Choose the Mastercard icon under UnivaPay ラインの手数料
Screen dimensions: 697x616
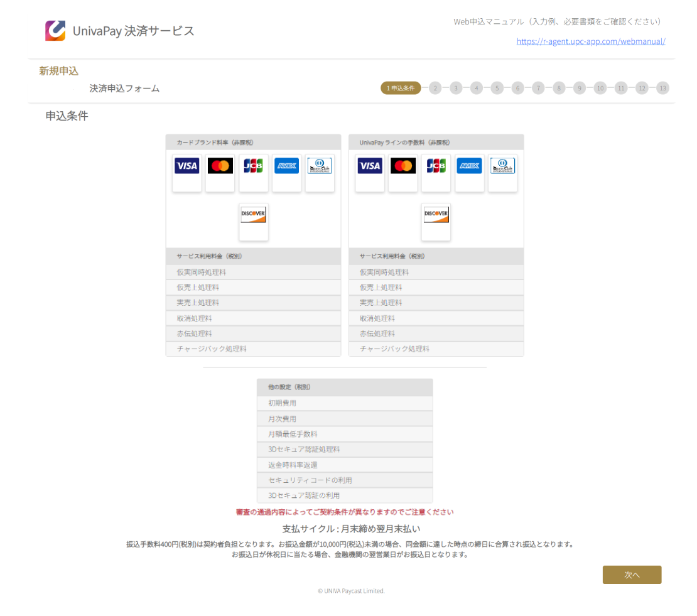pos(403,166)
